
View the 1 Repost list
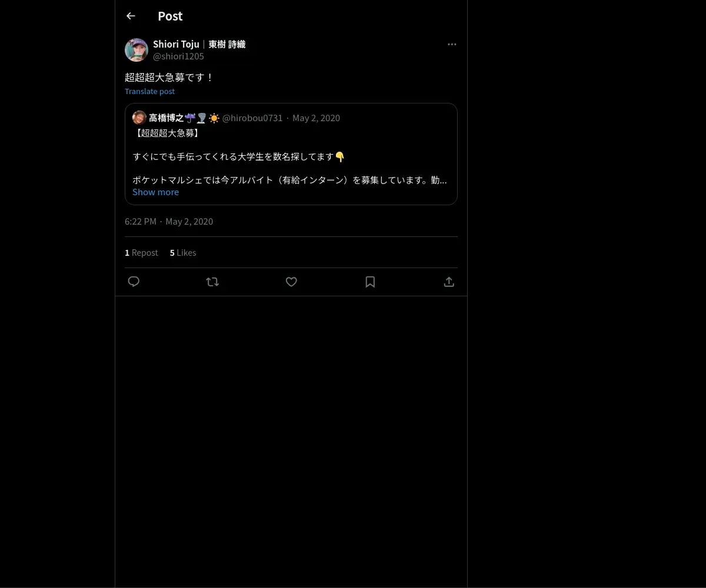pos(141,252)
